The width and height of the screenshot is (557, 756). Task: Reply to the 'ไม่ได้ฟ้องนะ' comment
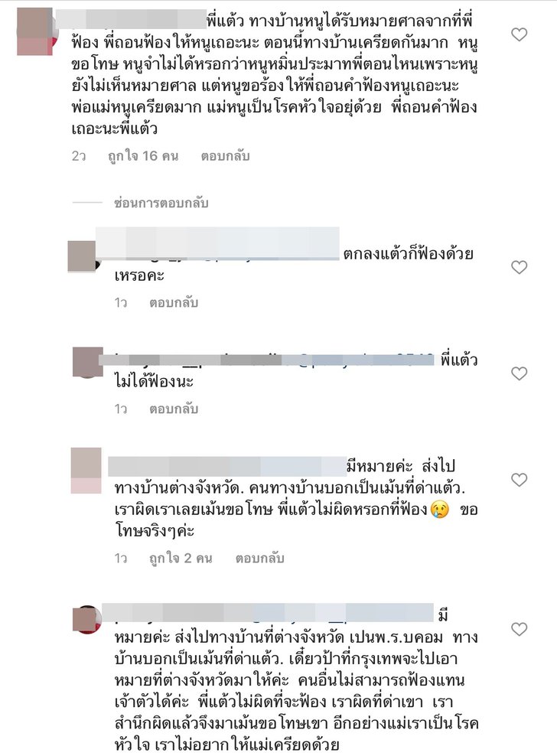(174, 409)
